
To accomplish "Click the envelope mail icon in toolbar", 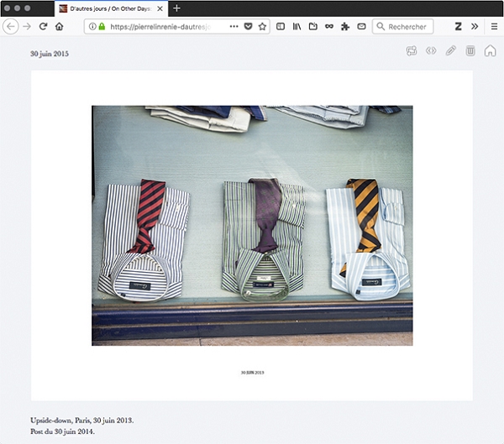I will point(360,27).
